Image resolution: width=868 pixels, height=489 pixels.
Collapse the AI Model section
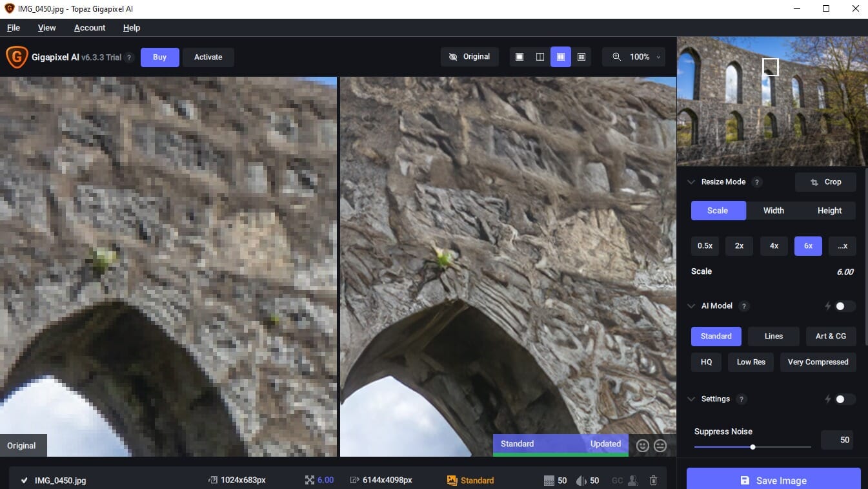click(x=691, y=306)
